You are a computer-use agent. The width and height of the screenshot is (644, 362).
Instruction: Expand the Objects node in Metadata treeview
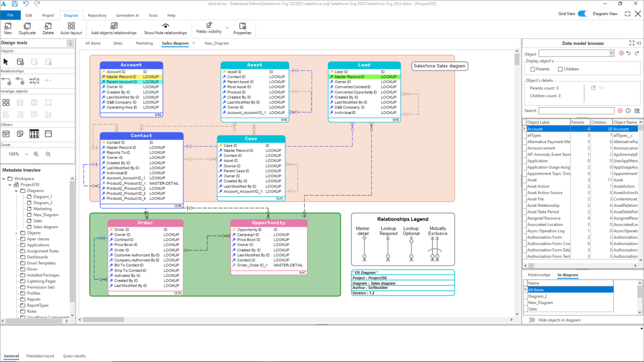click(16, 233)
